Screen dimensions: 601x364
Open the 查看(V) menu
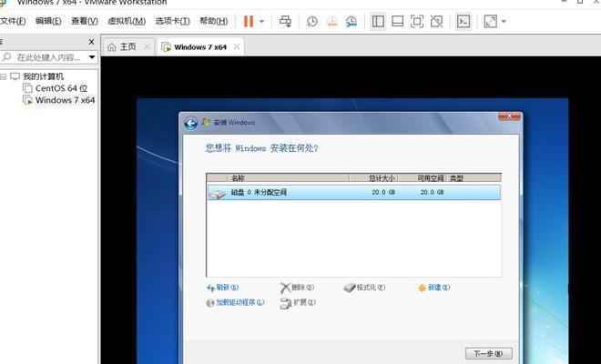(x=85, y=21)
